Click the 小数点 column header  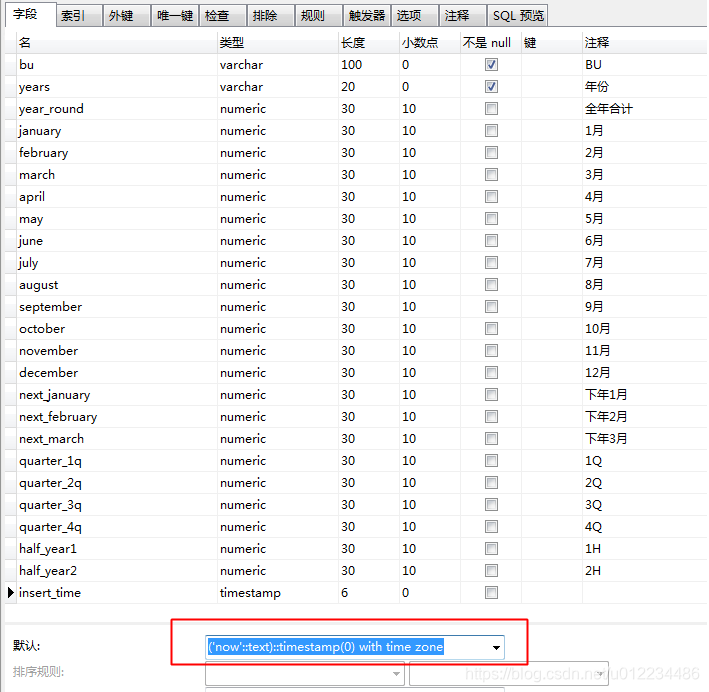(x=430, y=43)
